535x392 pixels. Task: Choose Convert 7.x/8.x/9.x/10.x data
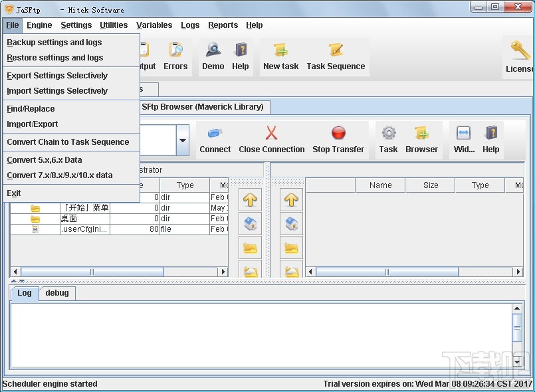[71, 175]
